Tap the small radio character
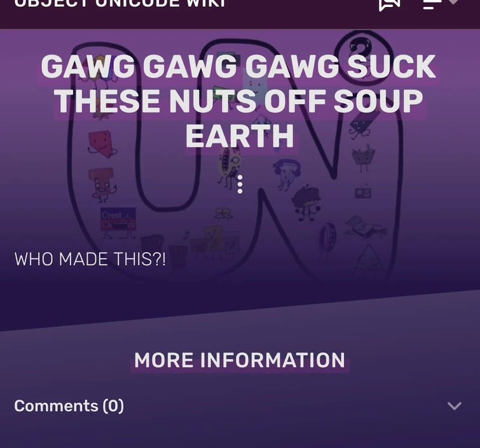The width and height of the screenshot is (480, 448). (363, 191)
